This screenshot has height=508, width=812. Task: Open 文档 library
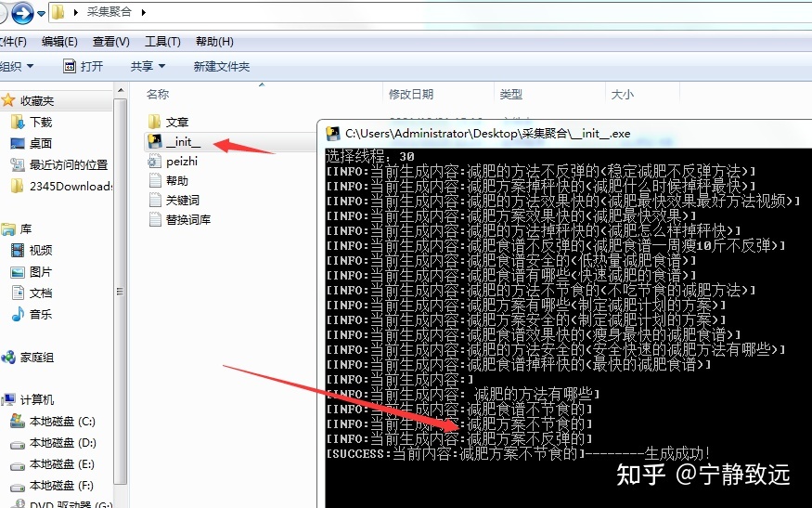pyautogui.click(x=32, y=293)
